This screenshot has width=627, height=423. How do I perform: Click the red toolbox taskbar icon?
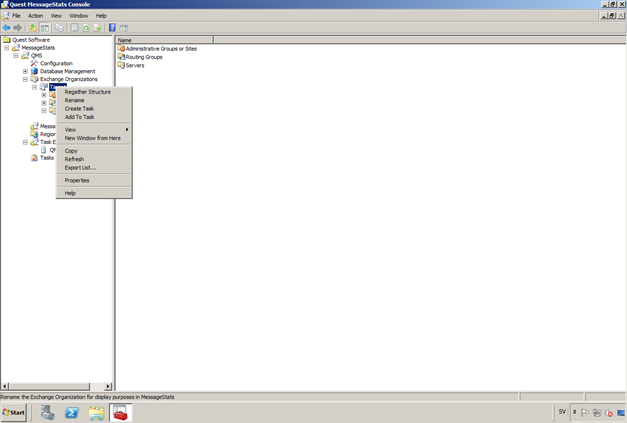120,413
